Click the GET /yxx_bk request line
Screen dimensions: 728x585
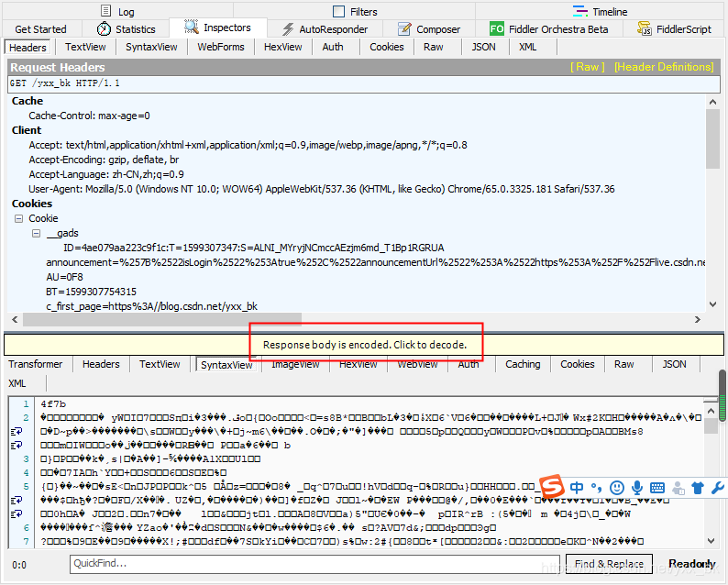(x=364, y=83)
